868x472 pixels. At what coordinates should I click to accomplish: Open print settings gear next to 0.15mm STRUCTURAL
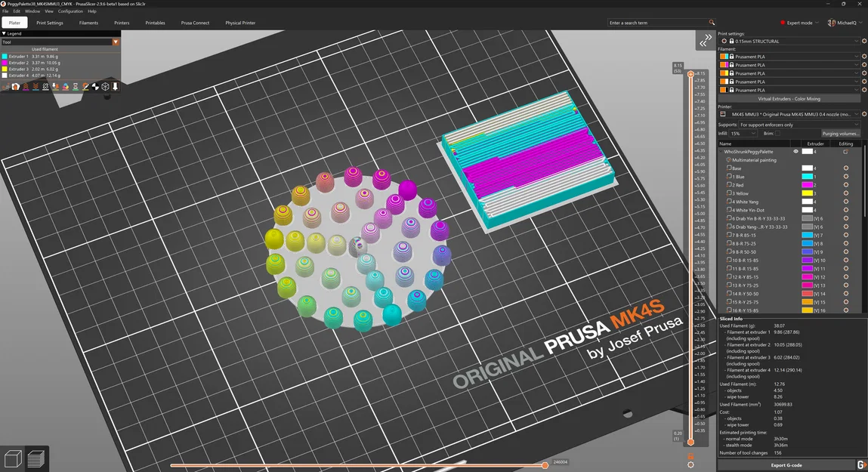(864, 41)
